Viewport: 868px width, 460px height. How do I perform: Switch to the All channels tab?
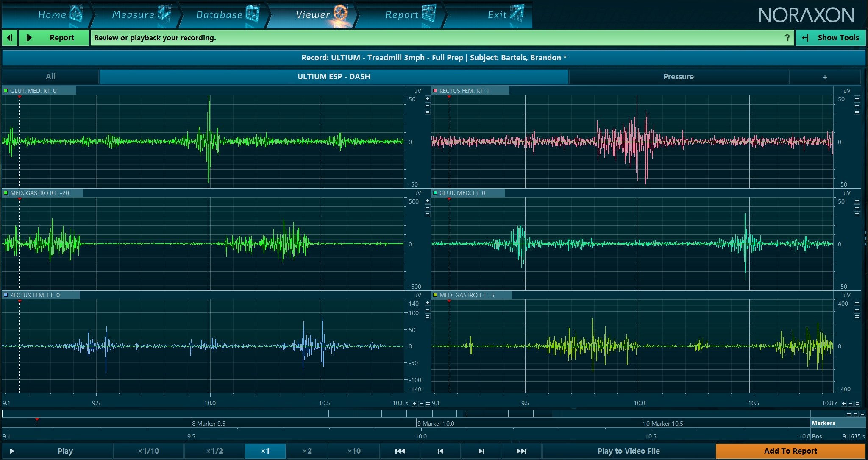point(50,77)
